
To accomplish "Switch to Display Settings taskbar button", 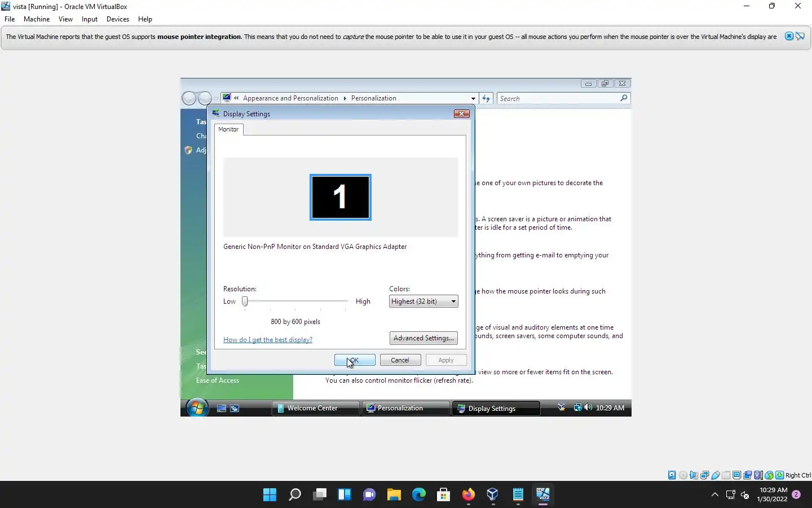I will 496,408.
